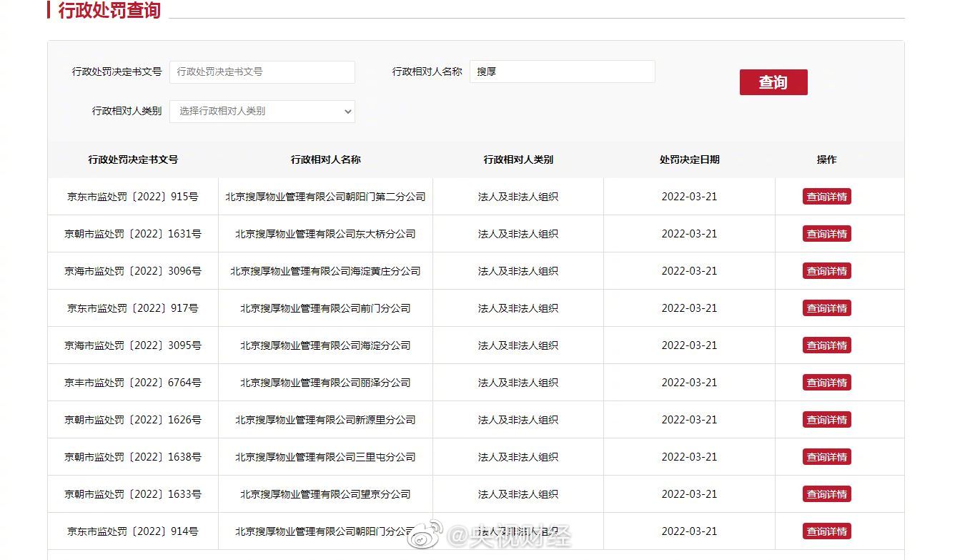Open the 选择行政相对人类别 dropdown

tap(262, 111)
